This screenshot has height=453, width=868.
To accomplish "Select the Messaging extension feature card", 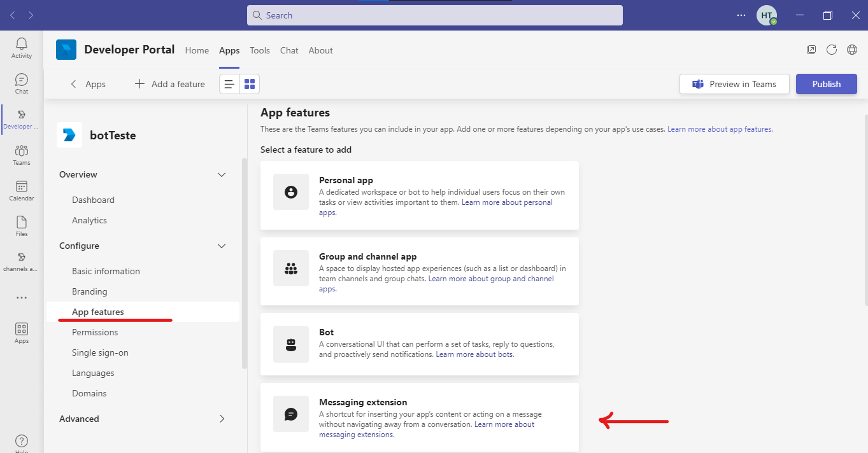I will coord(419,417).
